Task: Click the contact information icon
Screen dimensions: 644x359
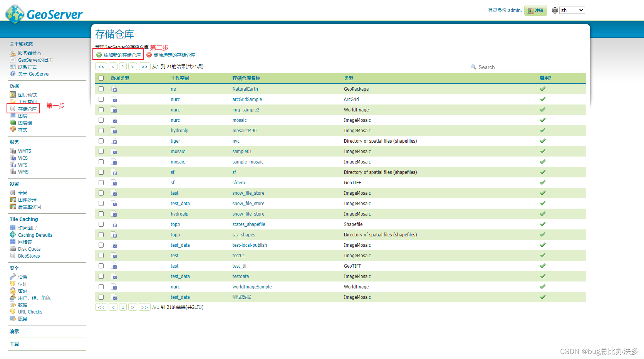Action: point(13,67)
